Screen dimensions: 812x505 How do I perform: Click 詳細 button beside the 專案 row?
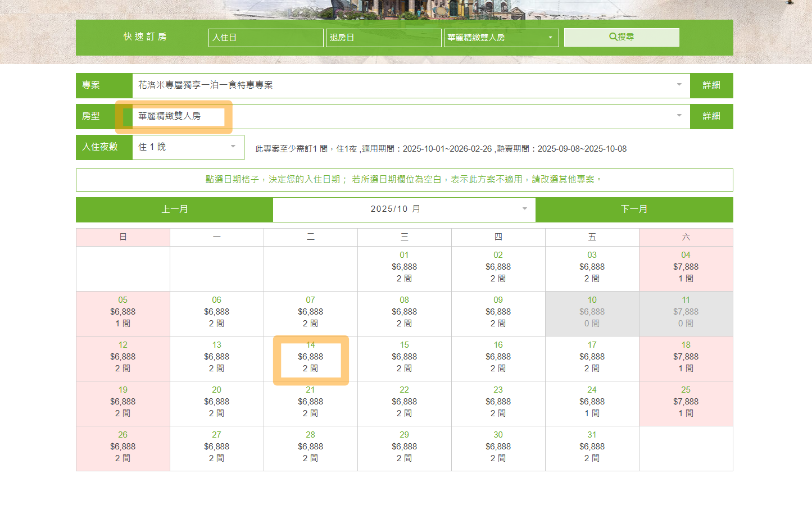(x=711, y=85)
